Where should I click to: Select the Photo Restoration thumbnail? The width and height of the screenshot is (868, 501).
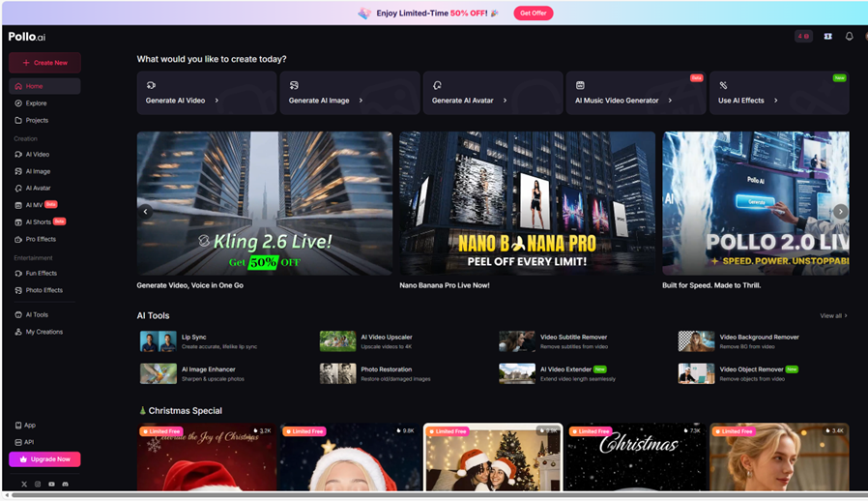(x=337, y=373)
